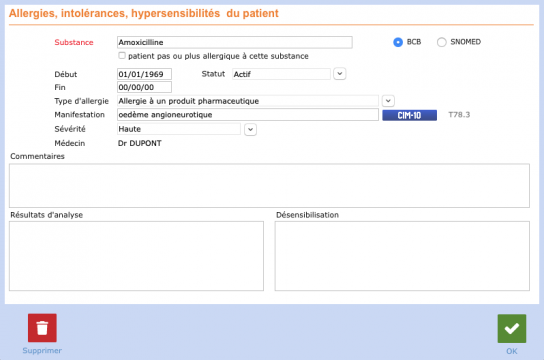Expand the Statut dropdown arrow
The width and height of the screenshot is (544, 360).
pyautogui.click(x=340, y=74)
